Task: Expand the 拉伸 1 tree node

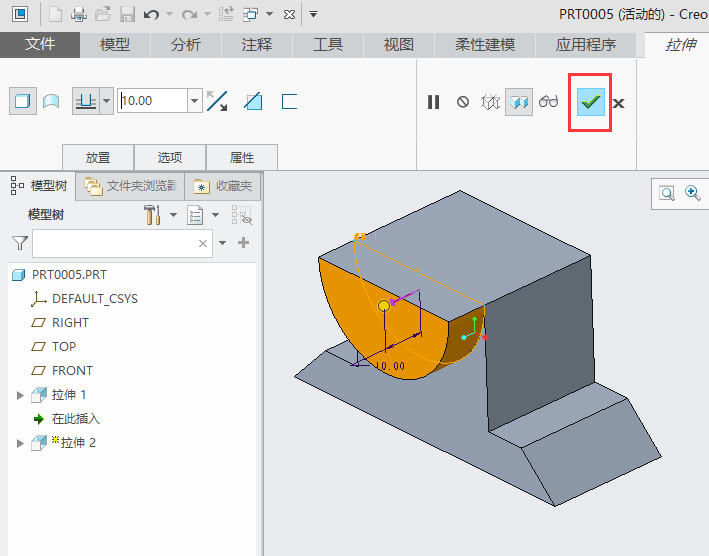Action: (20, 395)
